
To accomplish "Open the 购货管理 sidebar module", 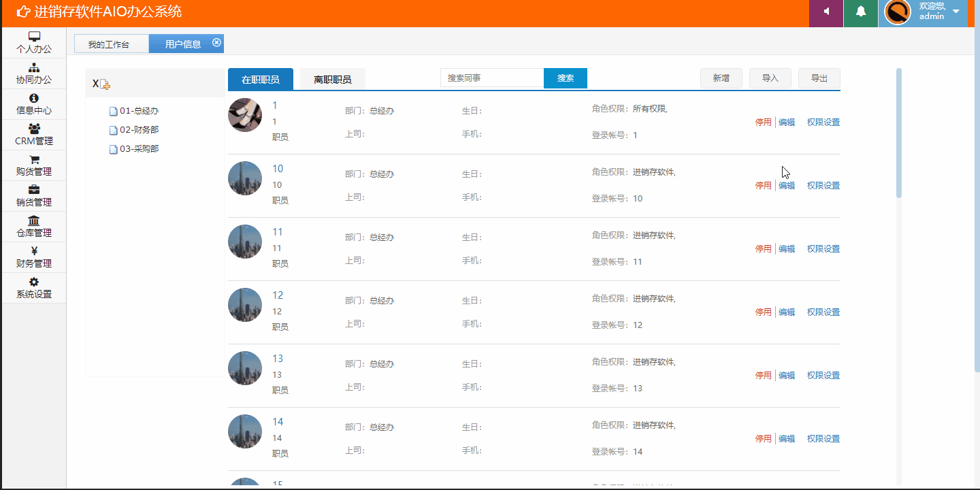I will pos(34,165).
